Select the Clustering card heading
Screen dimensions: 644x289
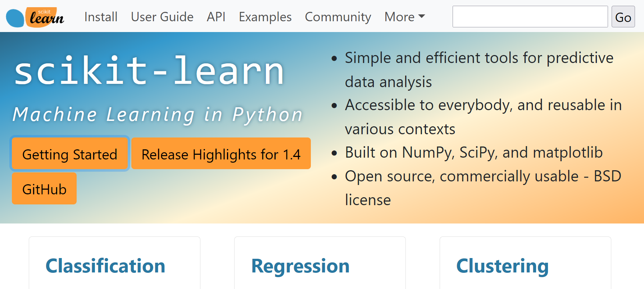[x=503, y=266]
